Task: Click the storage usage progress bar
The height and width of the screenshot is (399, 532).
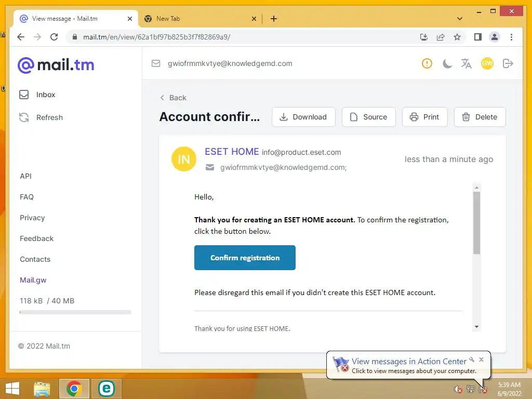Action: [x=75, y=312]
